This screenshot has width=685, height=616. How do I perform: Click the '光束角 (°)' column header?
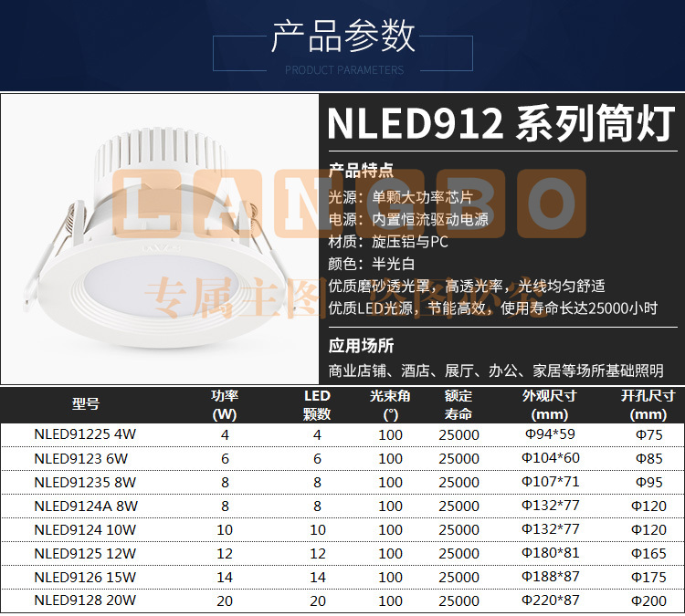(x=390, y=404)
